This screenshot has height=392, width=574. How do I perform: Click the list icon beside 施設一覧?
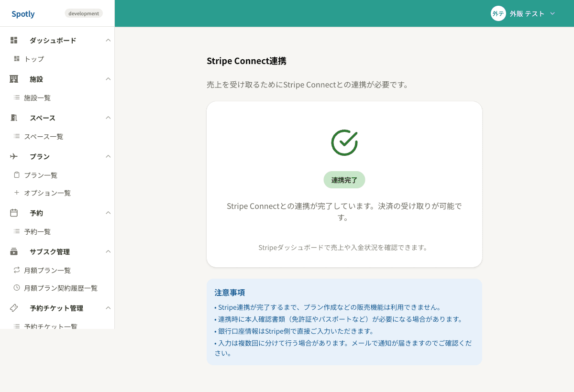pyautogui.click(x=17, y=98)
